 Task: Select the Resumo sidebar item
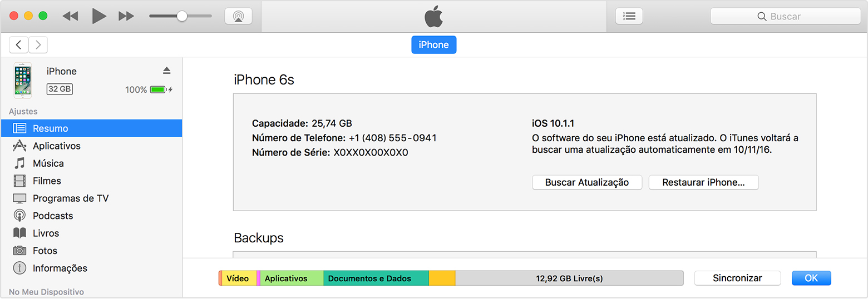50,128
